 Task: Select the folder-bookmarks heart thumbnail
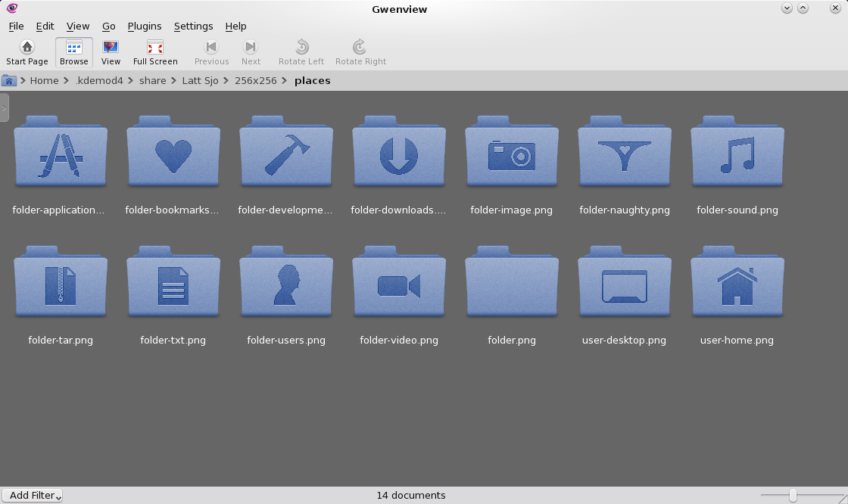click(x=173, y=151)
